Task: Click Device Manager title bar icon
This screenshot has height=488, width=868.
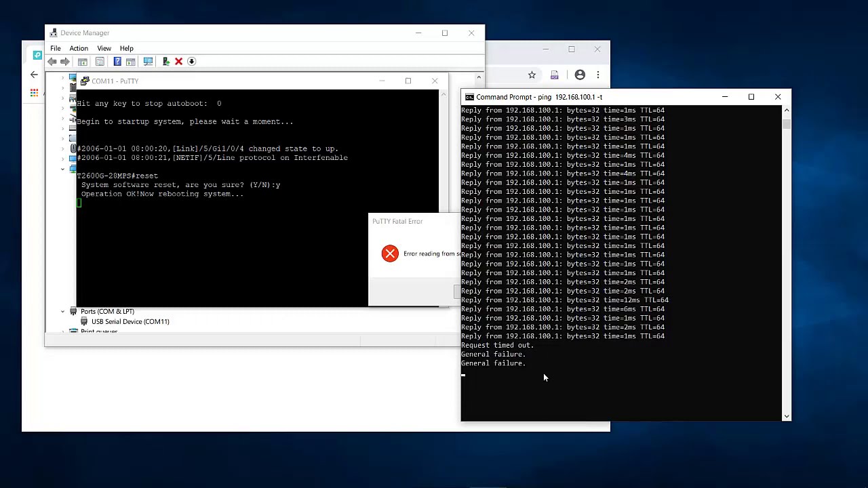Action: (53, 33)
